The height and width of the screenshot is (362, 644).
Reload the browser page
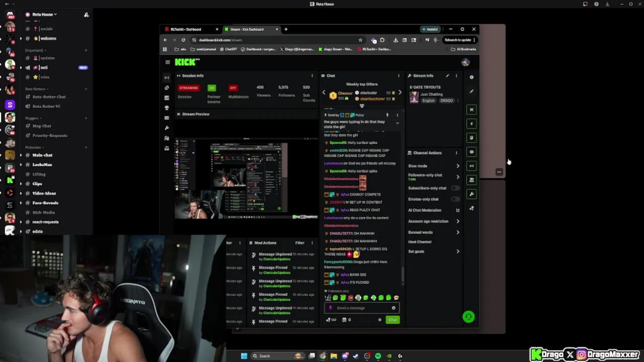click(x=183, y=40)
